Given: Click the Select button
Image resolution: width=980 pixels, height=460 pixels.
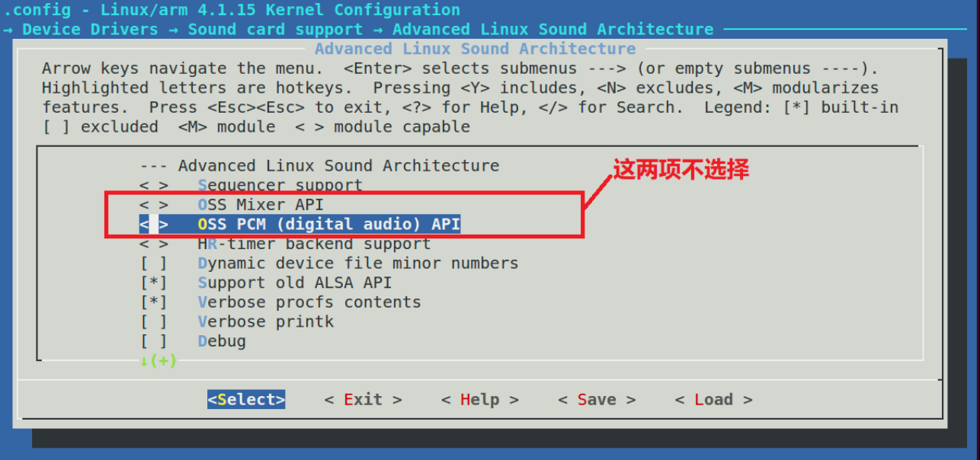Looking at the screenshot, I should pos(246,400).
